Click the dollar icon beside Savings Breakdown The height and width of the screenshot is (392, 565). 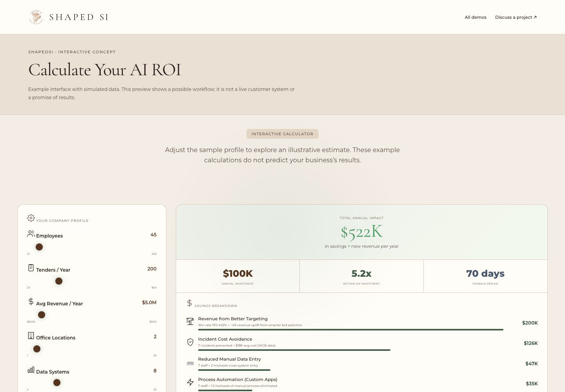(x=190, y=303)
